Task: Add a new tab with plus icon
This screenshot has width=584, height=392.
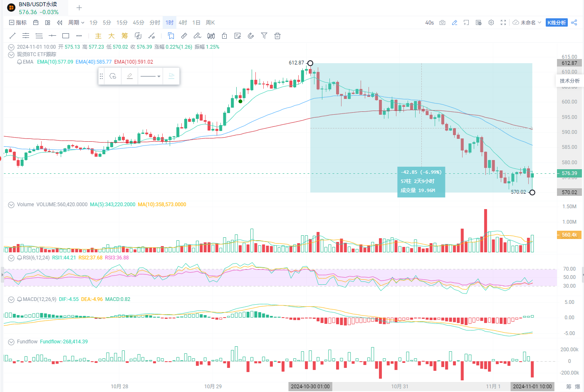Action: point(79,7)
